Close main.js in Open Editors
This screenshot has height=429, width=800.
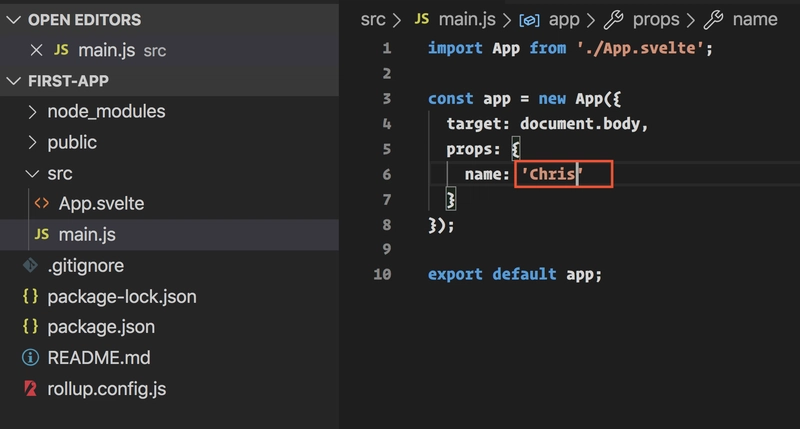(x=36, y=50)
